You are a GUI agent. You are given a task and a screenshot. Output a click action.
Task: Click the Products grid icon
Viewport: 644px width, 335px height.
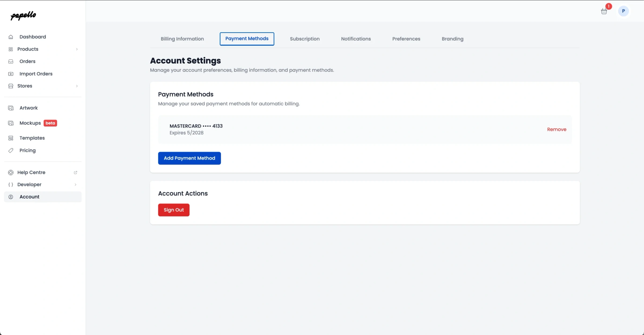(x=11, y=49)
